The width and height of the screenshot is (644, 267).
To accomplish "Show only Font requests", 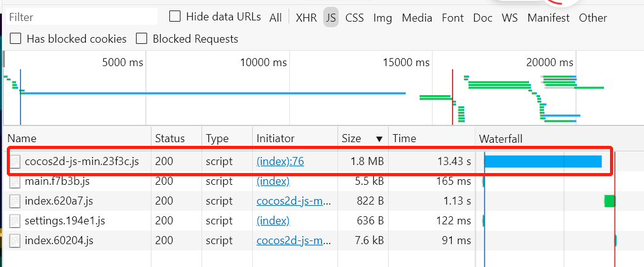I will coord(452,18).
